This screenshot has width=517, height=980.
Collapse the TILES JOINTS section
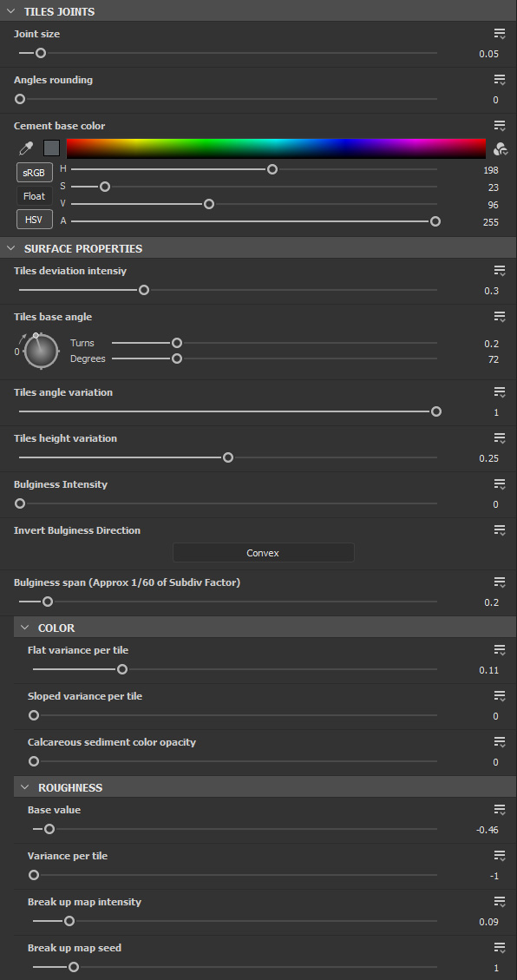click(x=10, y=11)
